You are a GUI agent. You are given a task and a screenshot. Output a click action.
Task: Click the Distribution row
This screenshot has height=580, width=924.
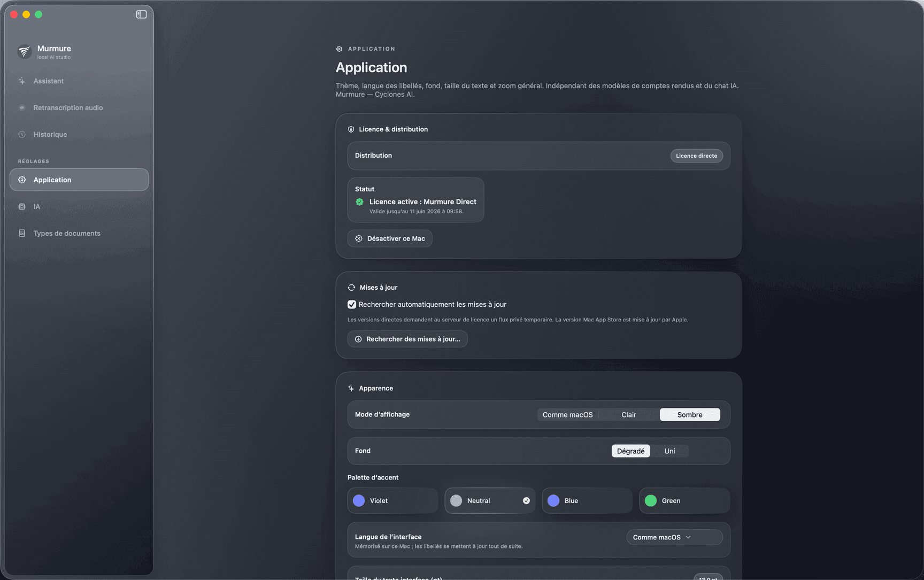tap(539, 156)
